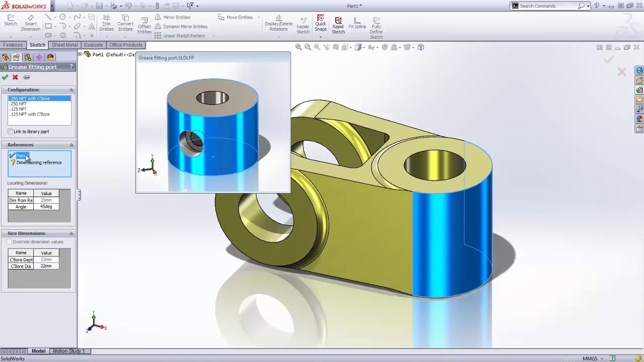Screen dimensions: 644x362
Task: Switch to the Features tab
Action: click(13, 45)
